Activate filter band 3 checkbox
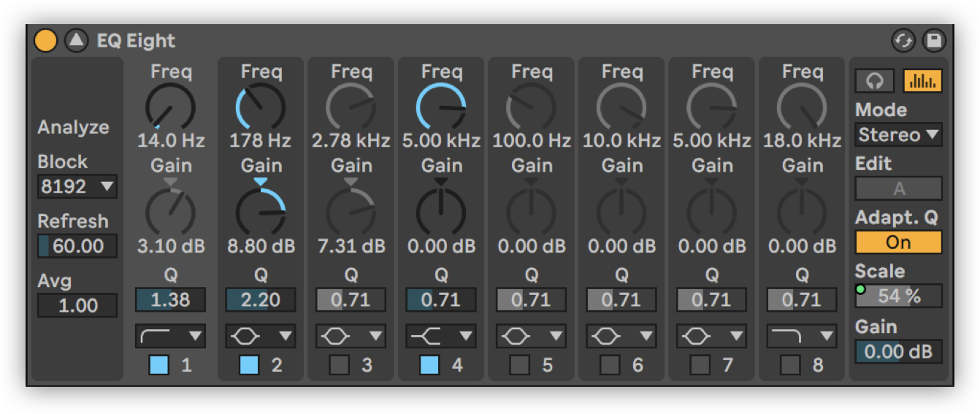This screenshot has width=980, height=414. pyautogui.click(x=340, y=364)
